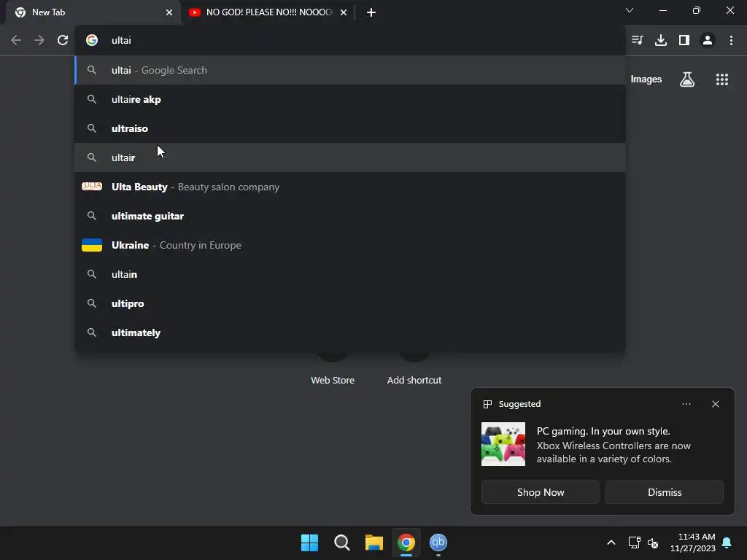The image size is (747, 560).
Task: Open Windows taskbar search
Action: (341, 542)
